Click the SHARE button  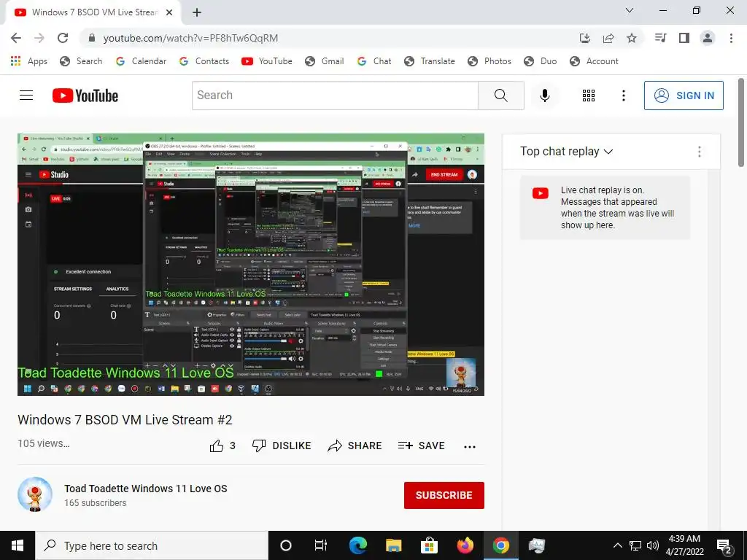[x=355, y=446]
